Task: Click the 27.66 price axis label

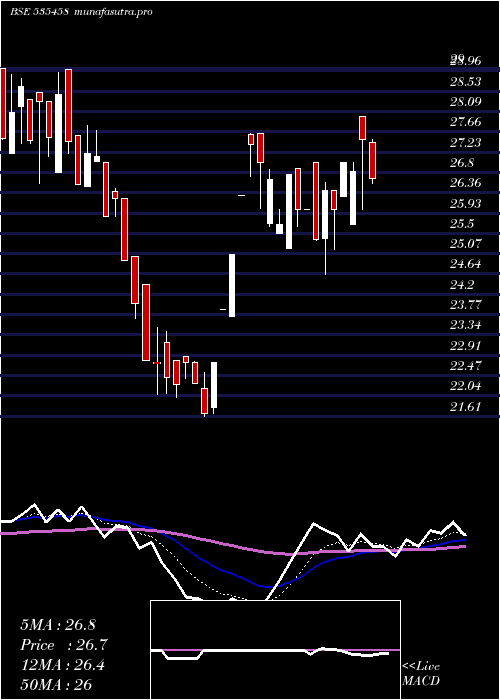Action: click(x=466, y=122)
